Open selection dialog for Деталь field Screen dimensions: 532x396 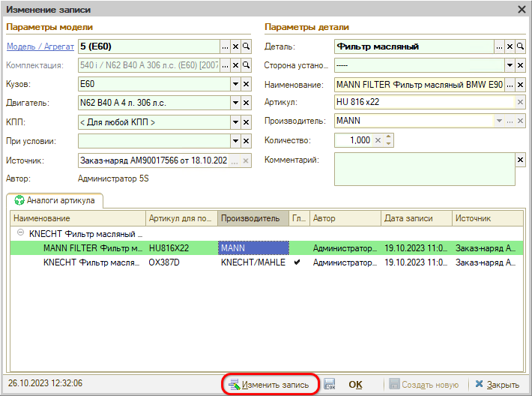[x=499, y=46]
